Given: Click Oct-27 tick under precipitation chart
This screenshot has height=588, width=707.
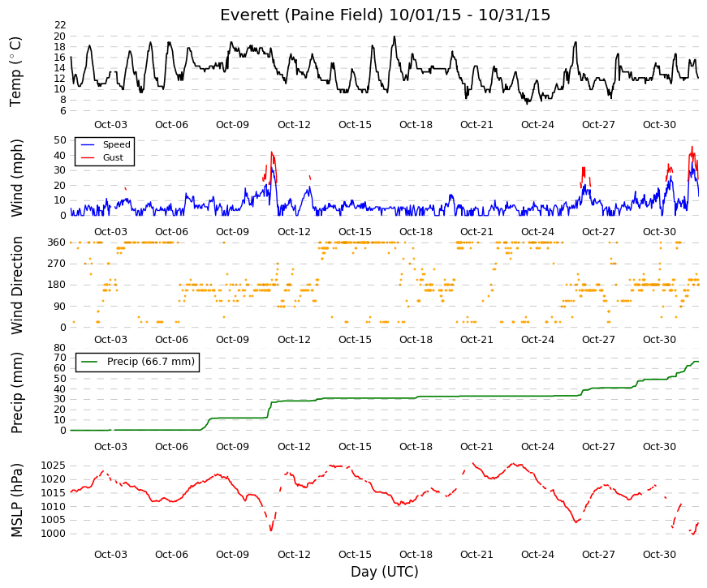Looking at the screenshot, I should tap(598, 447).
